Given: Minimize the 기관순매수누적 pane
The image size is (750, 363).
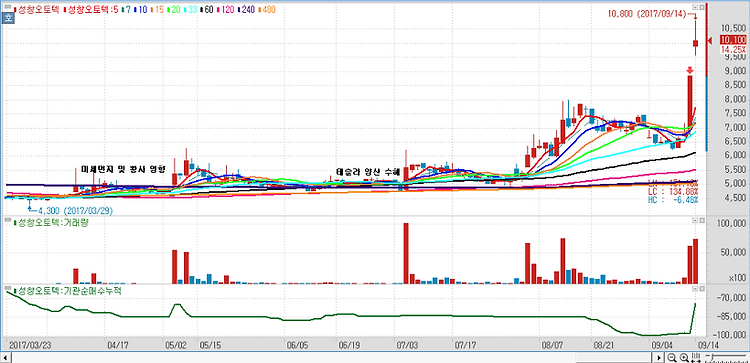Looking at the screenshot, I should click(695, 289).
